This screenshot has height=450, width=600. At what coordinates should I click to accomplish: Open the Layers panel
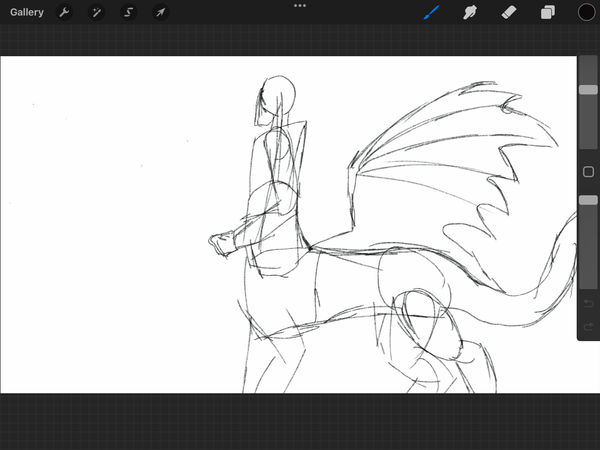[548, 12]
